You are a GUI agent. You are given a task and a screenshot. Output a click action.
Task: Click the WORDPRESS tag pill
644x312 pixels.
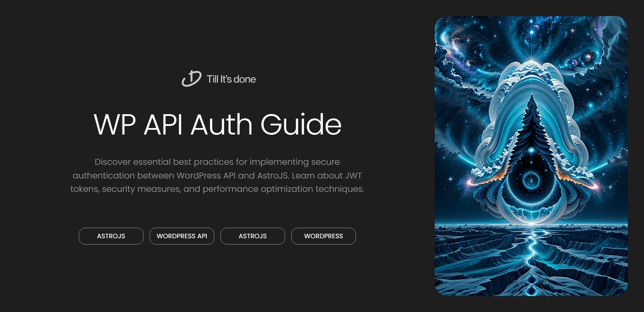pyautogui.click(x=323, y=236)
